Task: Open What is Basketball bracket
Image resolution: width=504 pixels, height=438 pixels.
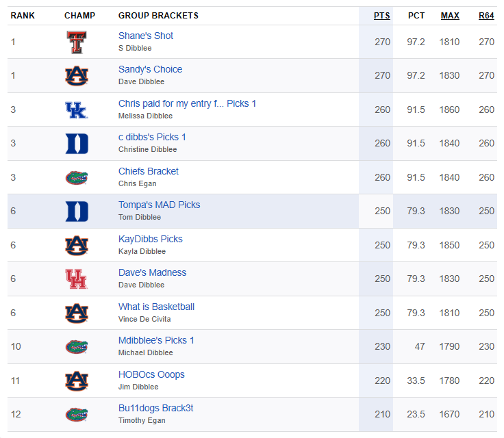Action: point(156,307)
